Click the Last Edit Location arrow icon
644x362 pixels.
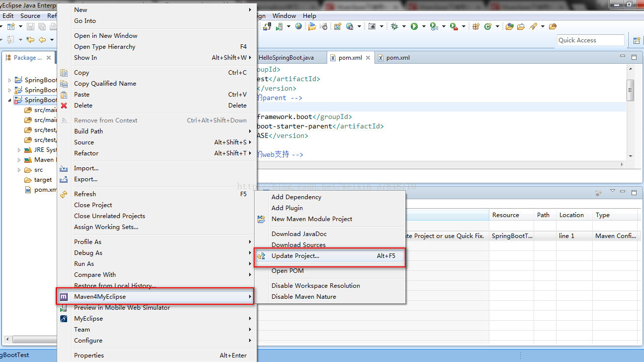click(30, 40)
